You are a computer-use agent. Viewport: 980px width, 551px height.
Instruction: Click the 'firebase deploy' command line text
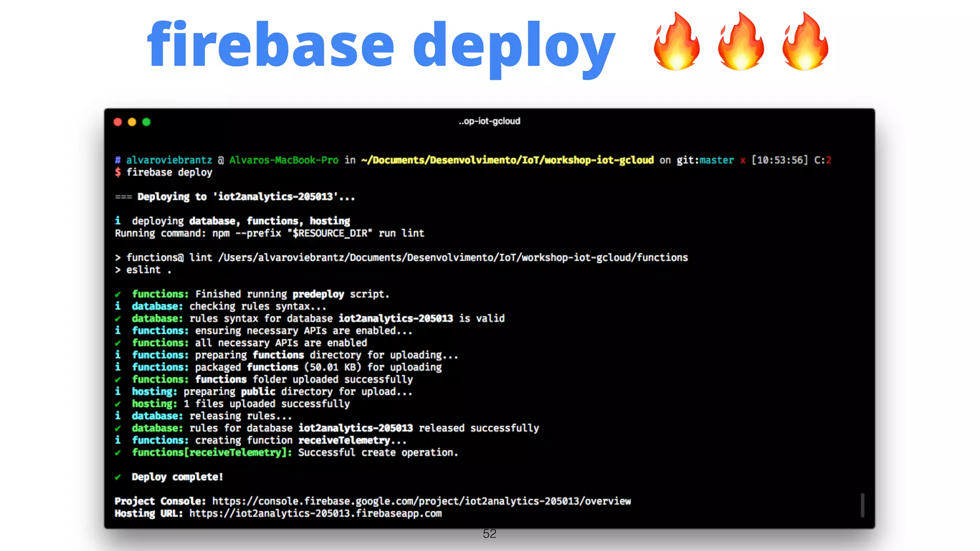[169, 173]
